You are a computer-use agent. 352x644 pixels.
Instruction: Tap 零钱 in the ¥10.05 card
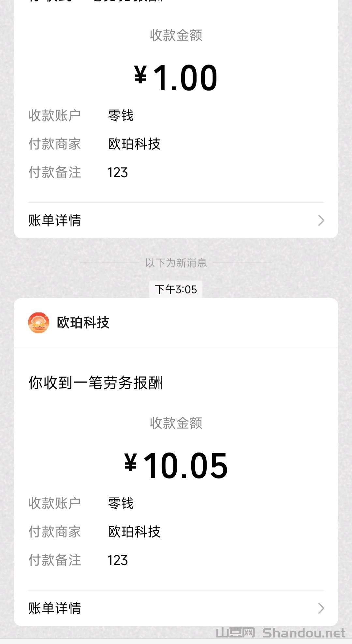pyautogui.click(x=121, y=503)
